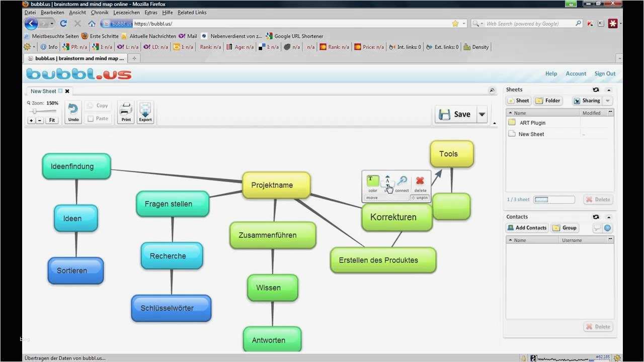Toggle the Density indicator in the SEO toolbar
Screen dimensions: 644x362
click(476, 47)
